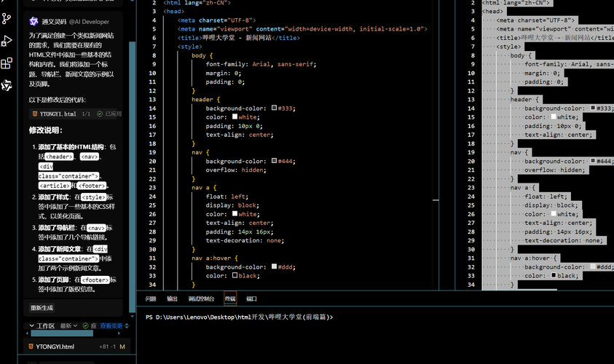Click line number 19 in right editor

pos(471,152)
